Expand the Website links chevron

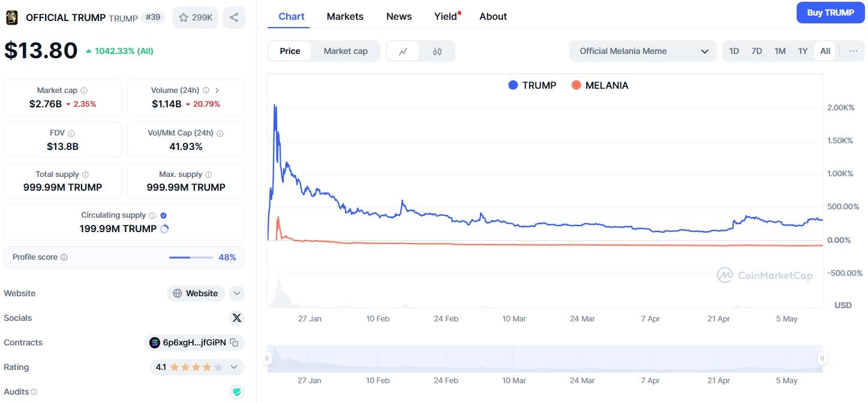(237, 293)
